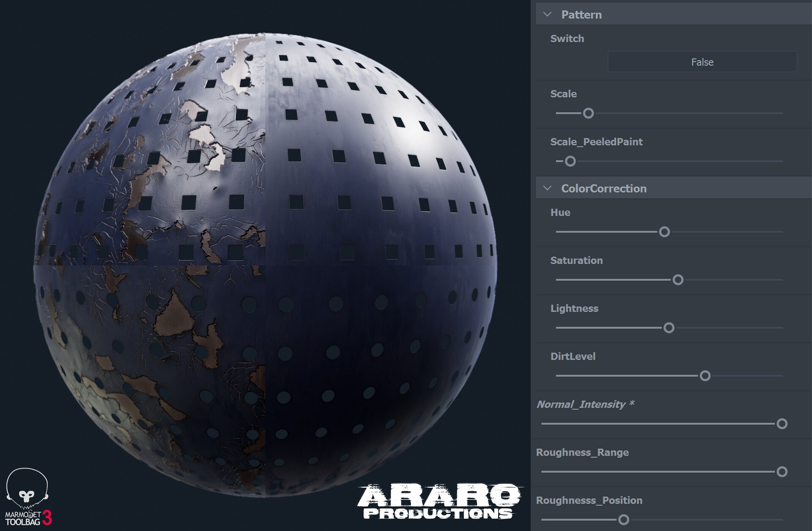Collapse the Pattern section
This screenshot has height=531, width=812.
pos(548,14)
